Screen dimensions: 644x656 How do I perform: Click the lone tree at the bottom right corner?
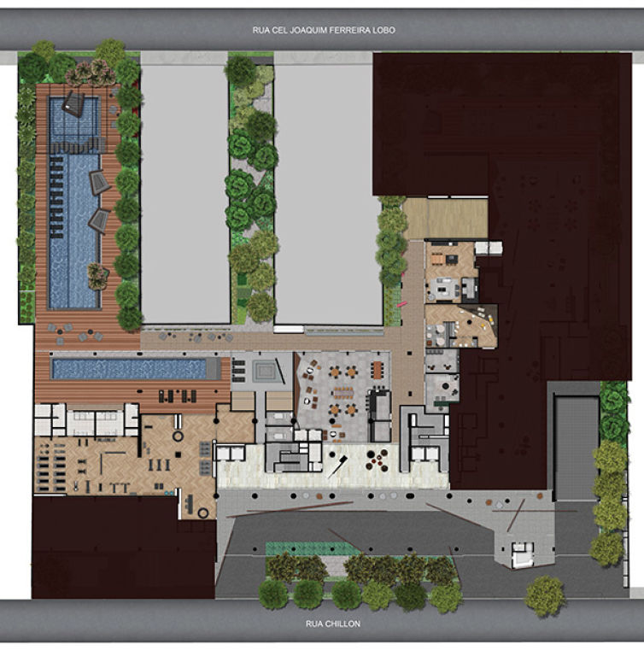pos(545,595)
